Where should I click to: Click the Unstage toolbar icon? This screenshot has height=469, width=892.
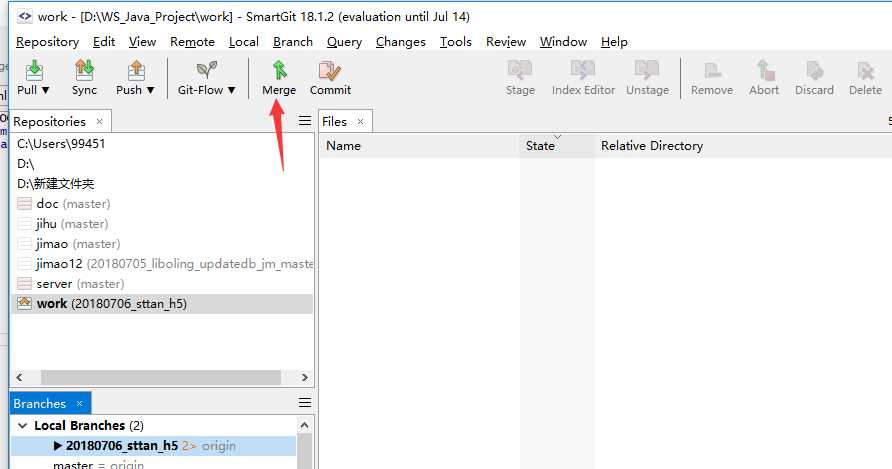pyautogui.click(x=647, y=71)
